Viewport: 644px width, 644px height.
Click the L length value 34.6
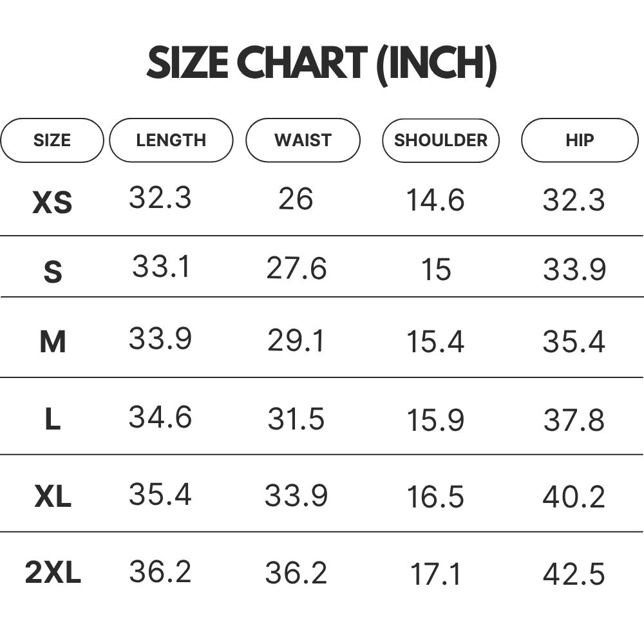coord(160,417)
